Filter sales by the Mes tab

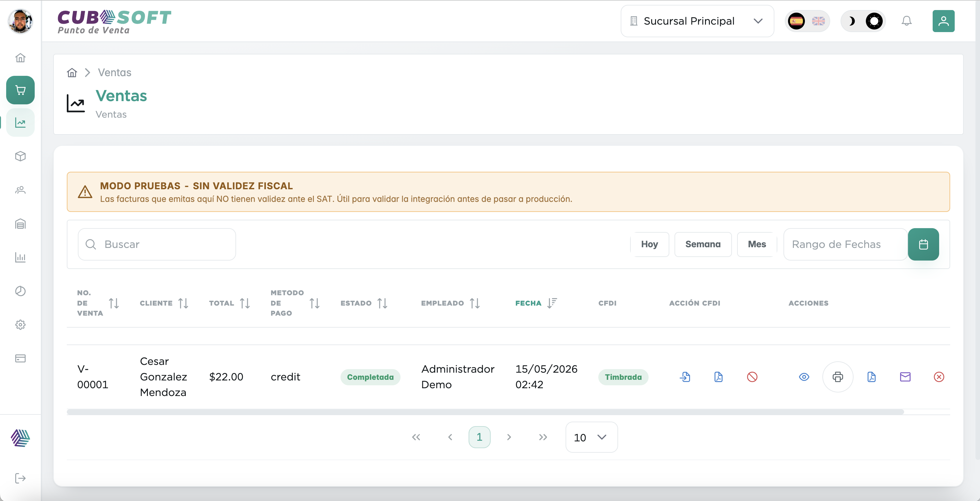(x=757, y=244)
